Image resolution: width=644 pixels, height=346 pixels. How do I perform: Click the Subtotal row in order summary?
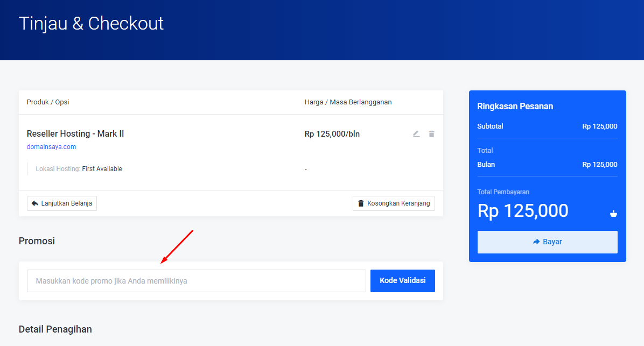547,126
